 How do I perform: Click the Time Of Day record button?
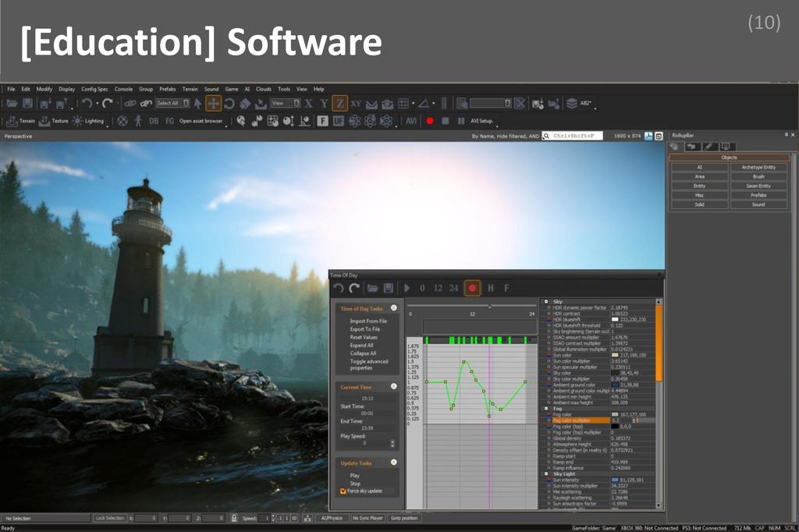(x=472, y=288)
